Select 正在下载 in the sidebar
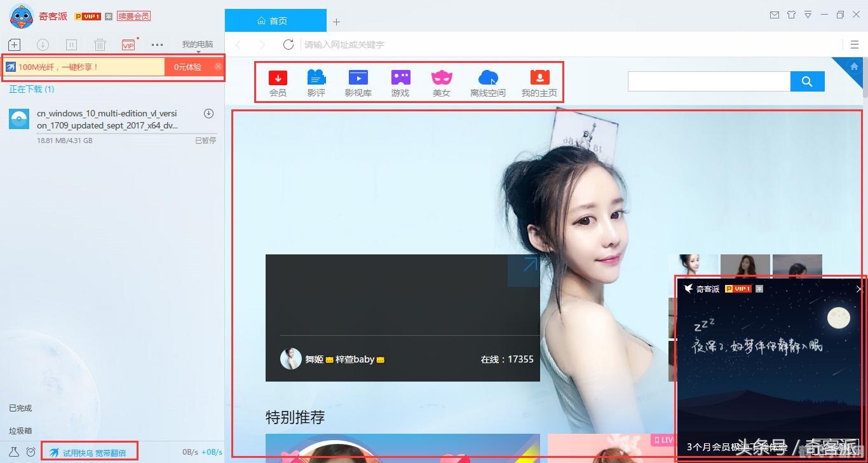 click(x=30, y=89)
